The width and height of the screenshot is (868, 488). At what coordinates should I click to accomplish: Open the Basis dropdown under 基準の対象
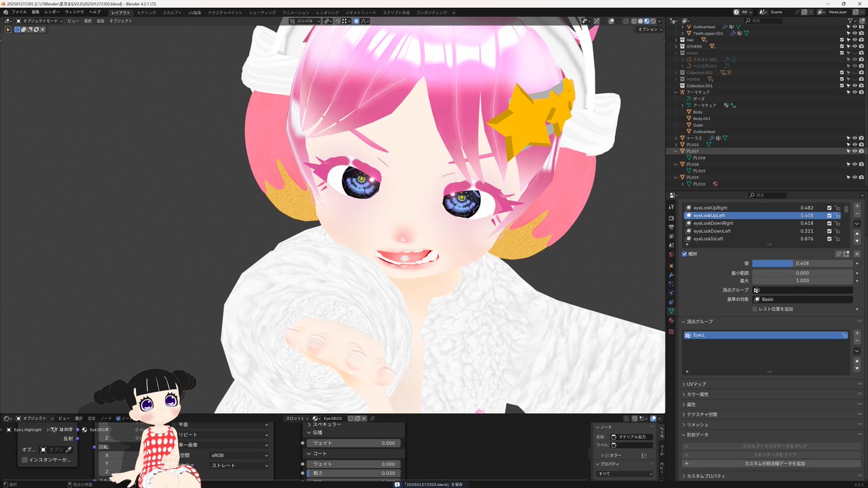coord(801,299)
